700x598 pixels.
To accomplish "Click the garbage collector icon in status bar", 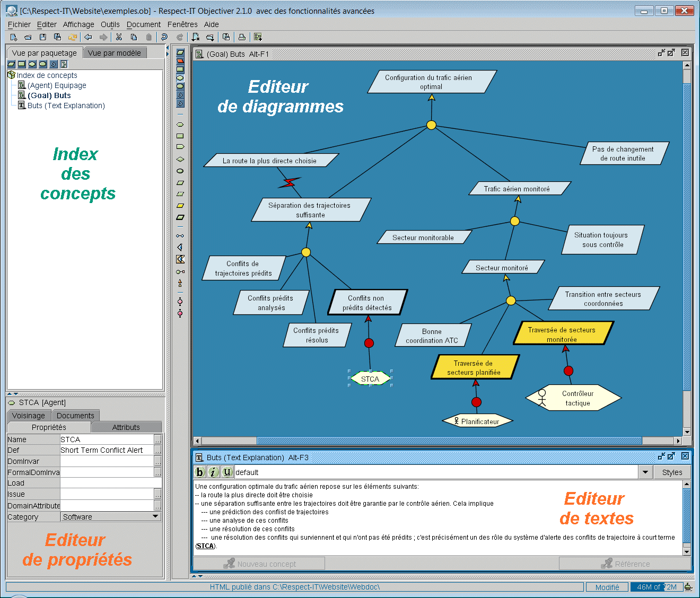I will click(688, 587).
